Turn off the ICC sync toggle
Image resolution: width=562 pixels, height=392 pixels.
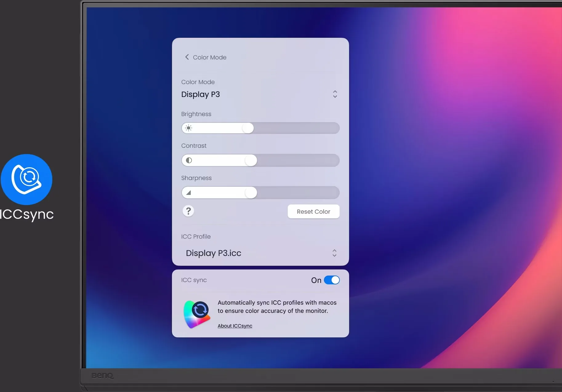click(332, 280)
